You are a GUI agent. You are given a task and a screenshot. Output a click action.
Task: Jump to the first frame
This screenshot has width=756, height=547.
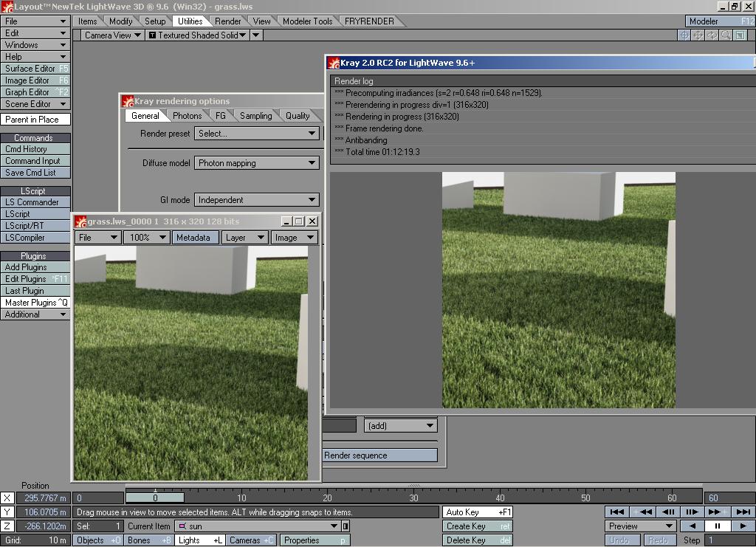(617, 512)
